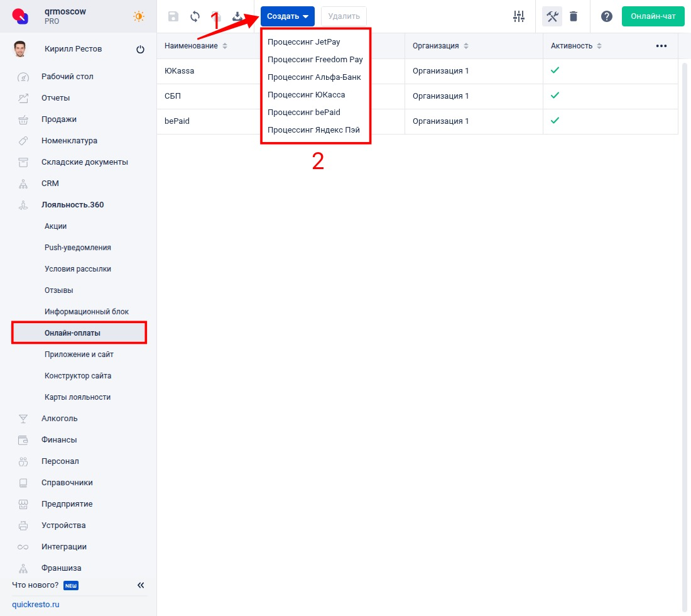Open Приложение и сайт submenu item
The height and width of the screenshot is (616, 691).
(79, 355)
